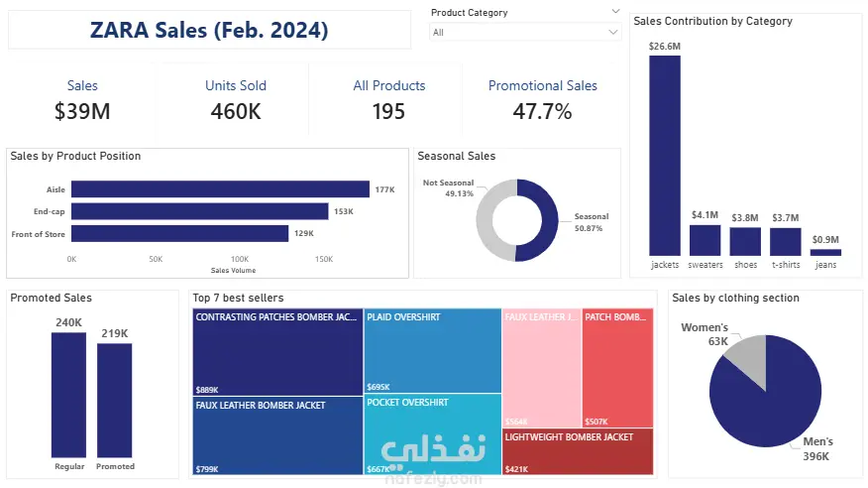Click the shoes bar in Sales Contribution
Image resolution: width=868 pixels, height=488 pixels.
tap(745, 241)
